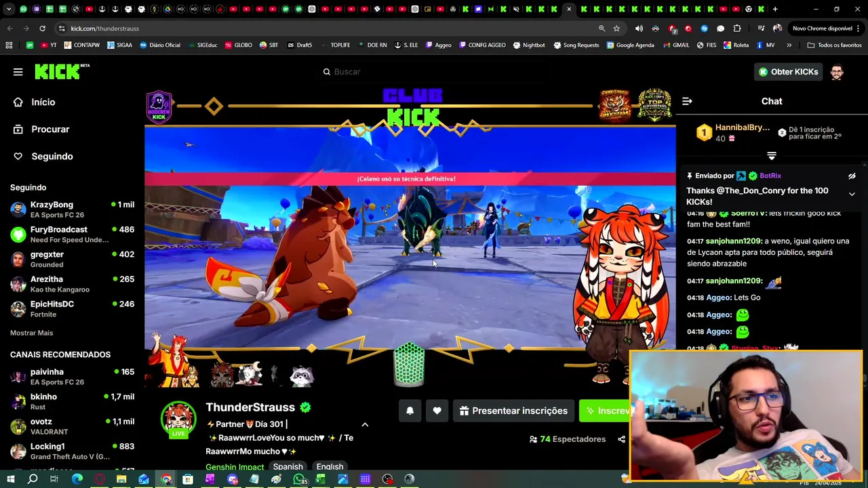
Task: Select the Spanish language tag
Action: 288,467
